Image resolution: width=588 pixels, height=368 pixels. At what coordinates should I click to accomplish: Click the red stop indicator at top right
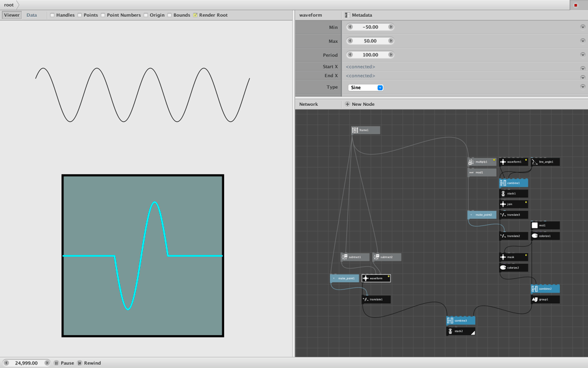tap(576, 5)
